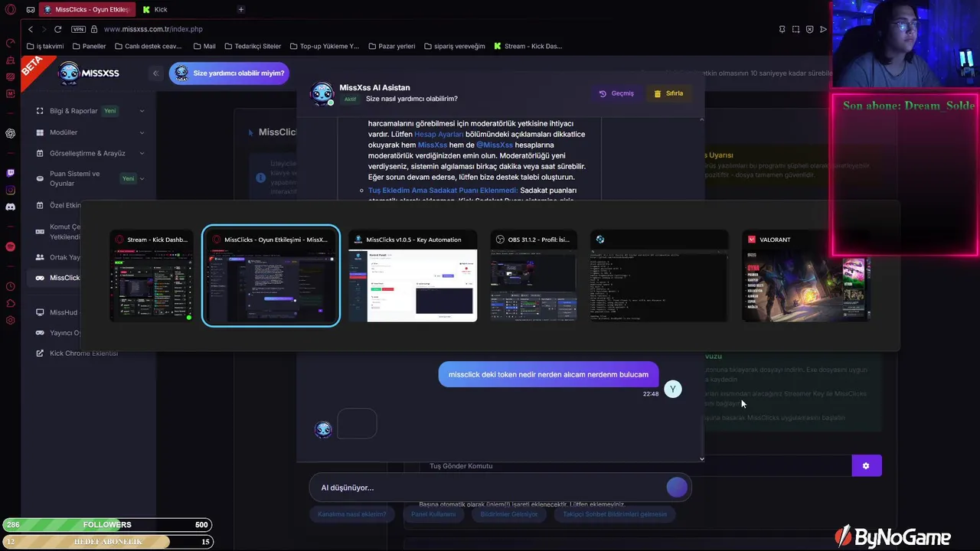Click the Panel Kullanımı suggestion chip

click(x=433, y=514)
